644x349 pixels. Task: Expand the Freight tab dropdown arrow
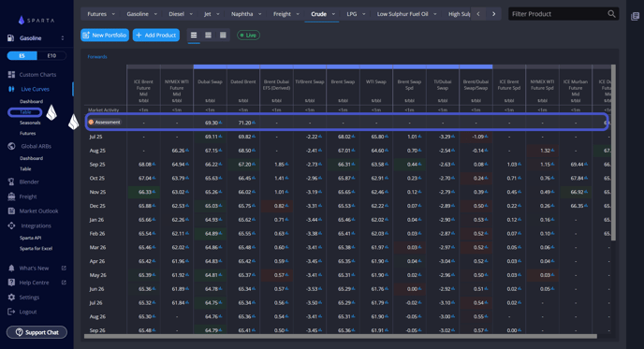(298, 14)
